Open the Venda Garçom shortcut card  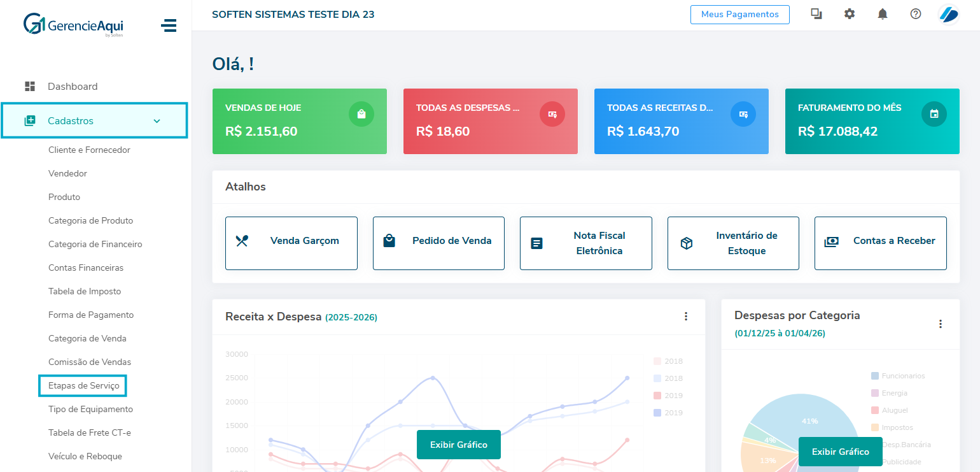click(x=291, y=243)
